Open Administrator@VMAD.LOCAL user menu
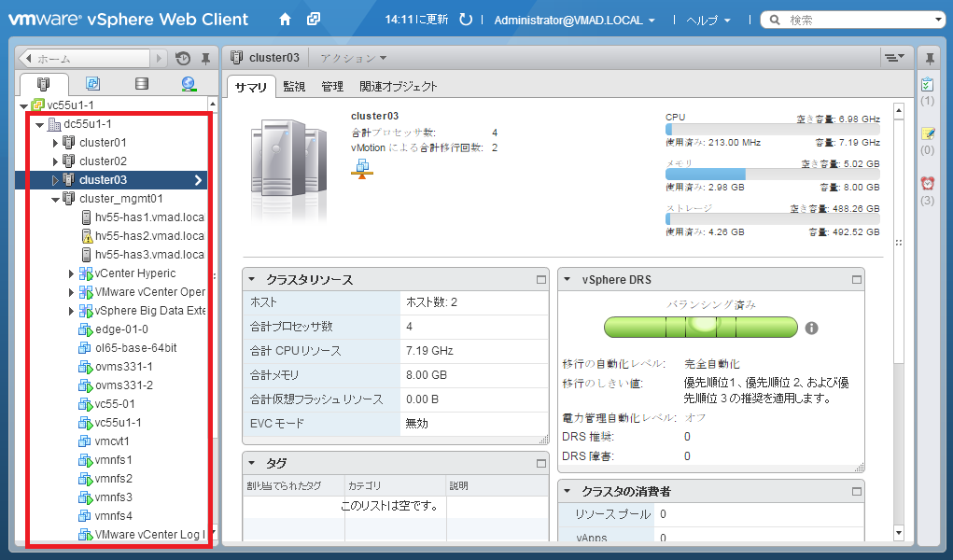The width and height of the screenshot is (953, 560). click(574, 20)
